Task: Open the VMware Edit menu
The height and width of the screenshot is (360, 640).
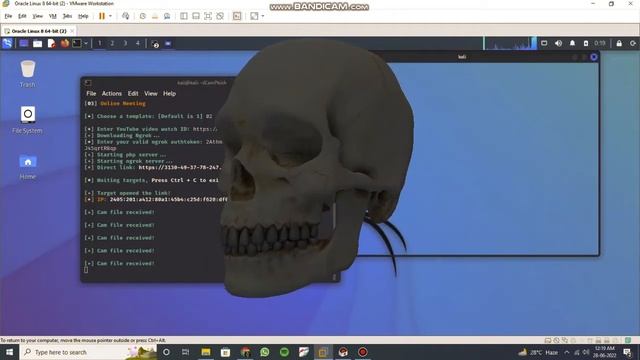Action: coord(22,16)
